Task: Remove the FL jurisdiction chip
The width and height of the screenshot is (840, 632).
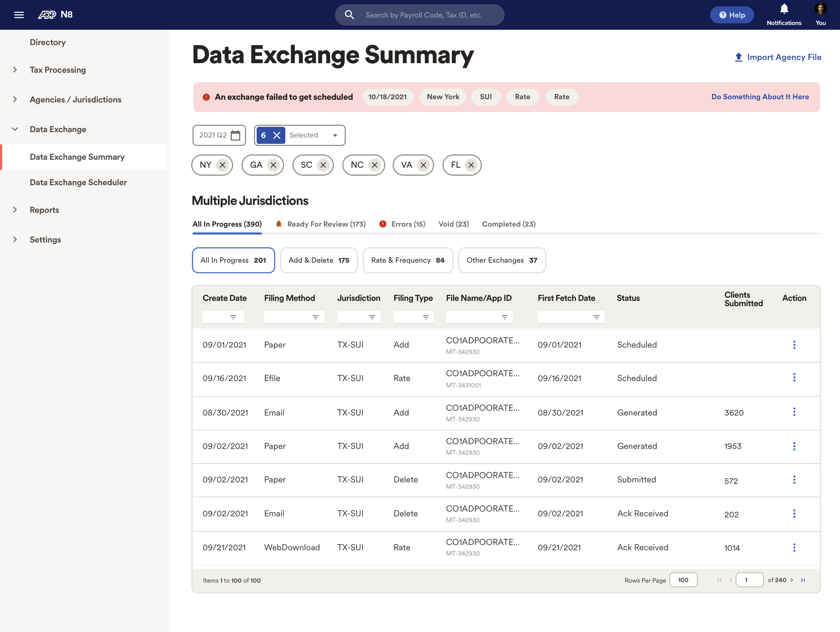Action: coord(471,165)
